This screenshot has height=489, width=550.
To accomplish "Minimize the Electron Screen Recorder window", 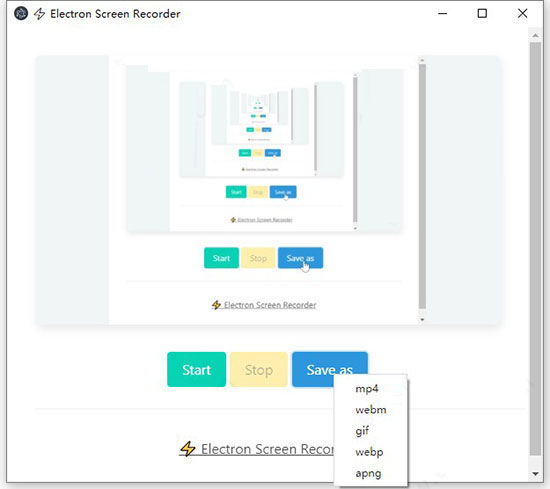I will pyautogui.click(x=443, y=14).
